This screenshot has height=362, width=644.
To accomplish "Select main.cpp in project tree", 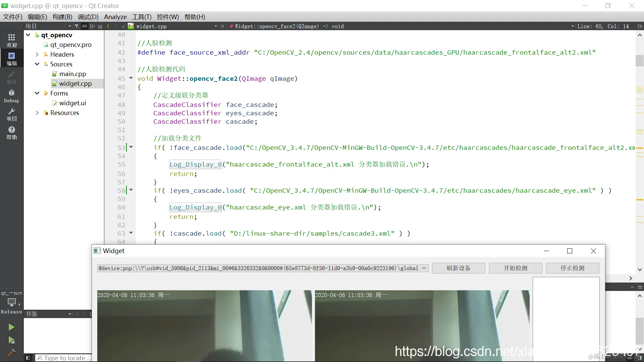I will (72, 74).
